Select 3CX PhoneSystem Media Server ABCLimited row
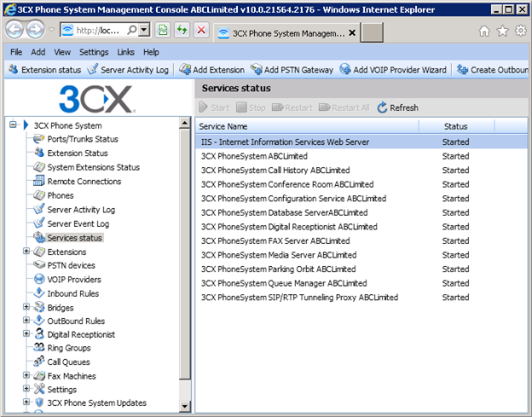Screen dimensions: 532x417 point(361,255)
